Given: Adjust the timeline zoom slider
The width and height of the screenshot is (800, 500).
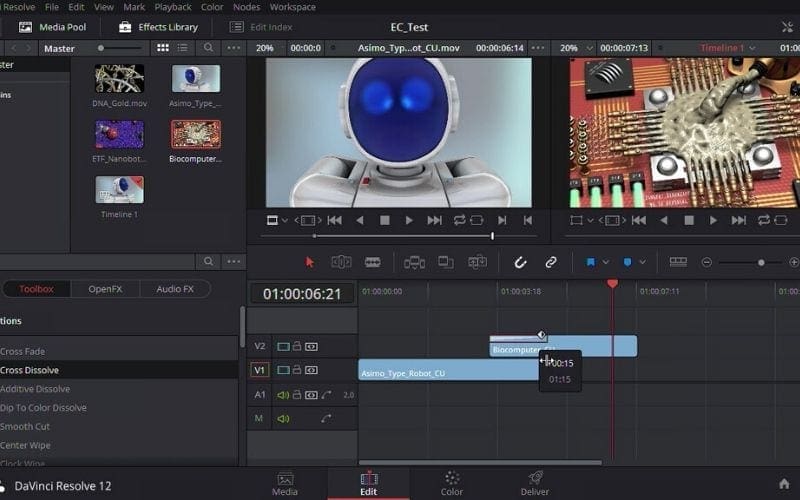Looking at the screenshot, I should tap(761, 262).
